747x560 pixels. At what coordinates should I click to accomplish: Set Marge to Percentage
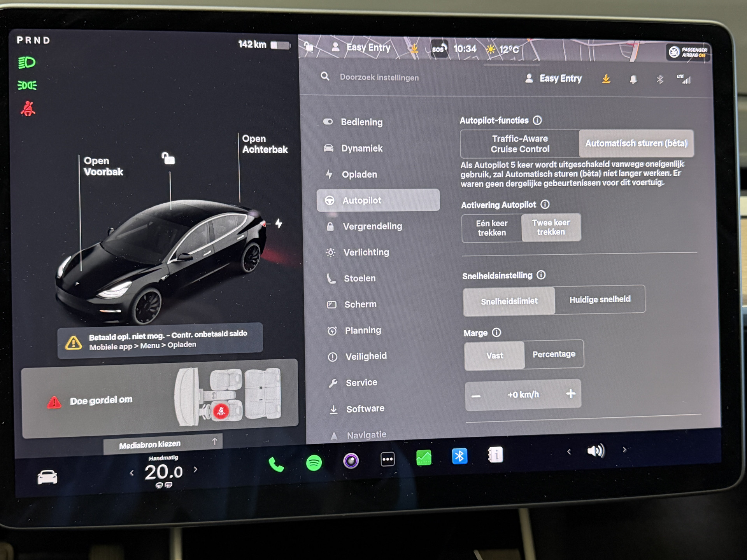[554, 354]
